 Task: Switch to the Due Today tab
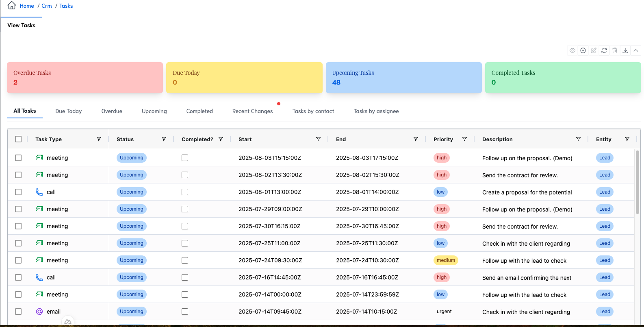[69, 111]
